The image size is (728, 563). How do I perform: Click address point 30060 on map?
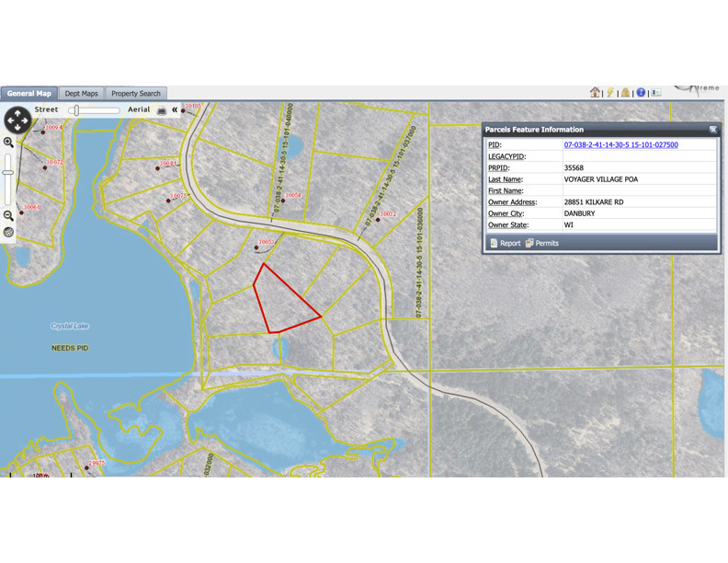tap(21, 213)
